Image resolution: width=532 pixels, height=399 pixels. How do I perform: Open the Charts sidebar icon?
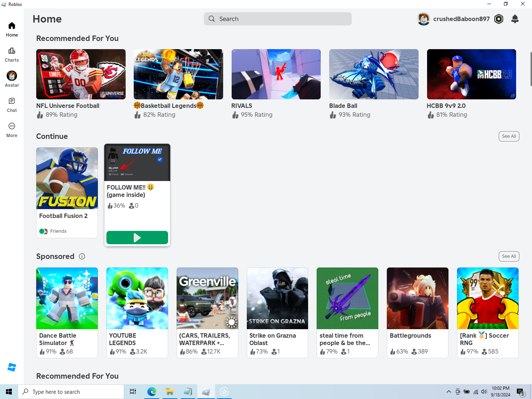tap(12, 55)
